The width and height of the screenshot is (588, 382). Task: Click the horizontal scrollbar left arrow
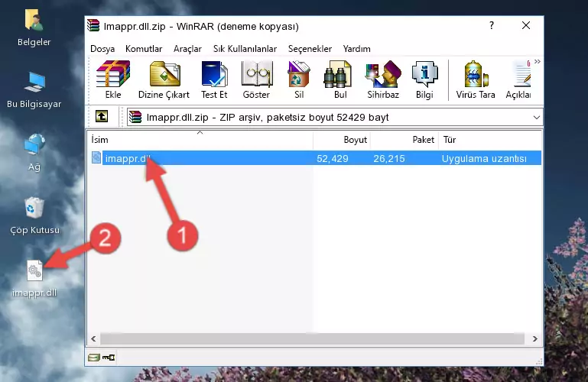tap(93, 338)
